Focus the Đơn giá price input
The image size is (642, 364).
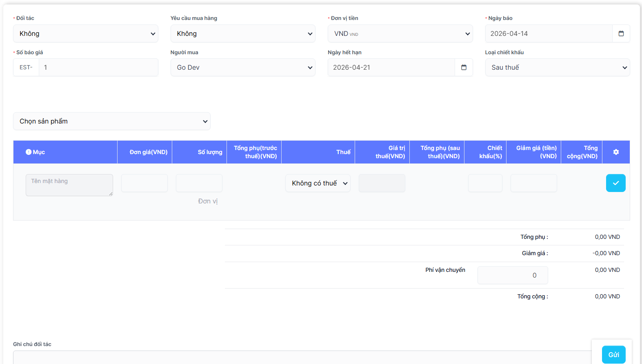click(144, 183)
